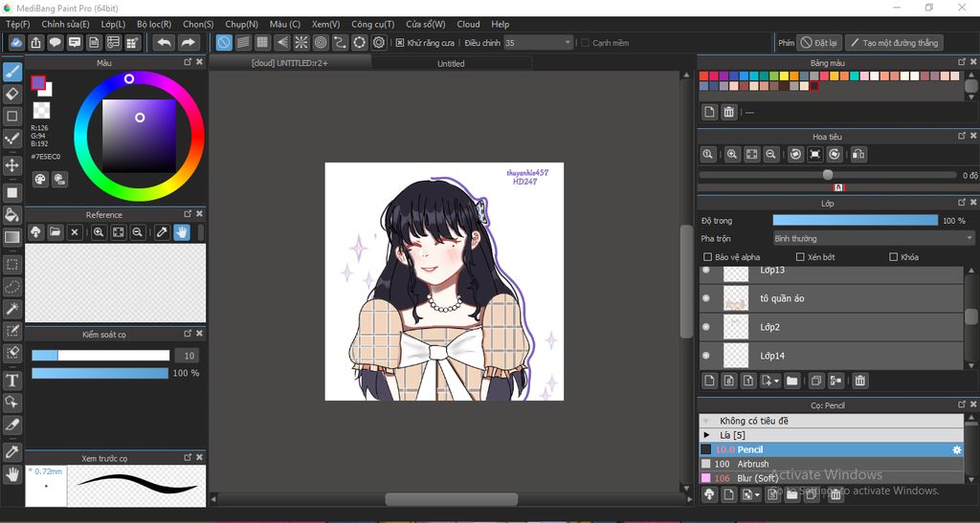Select the Gradient tool
This screenshot has width=980, height=523.
click(11, 237)
